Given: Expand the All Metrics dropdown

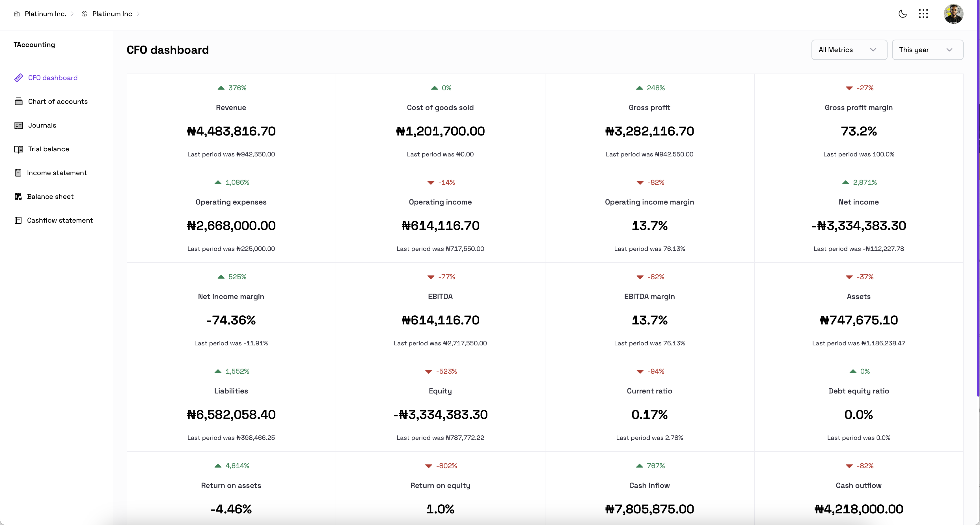Looking at the screenshot, I should click(x=849, y=50).
